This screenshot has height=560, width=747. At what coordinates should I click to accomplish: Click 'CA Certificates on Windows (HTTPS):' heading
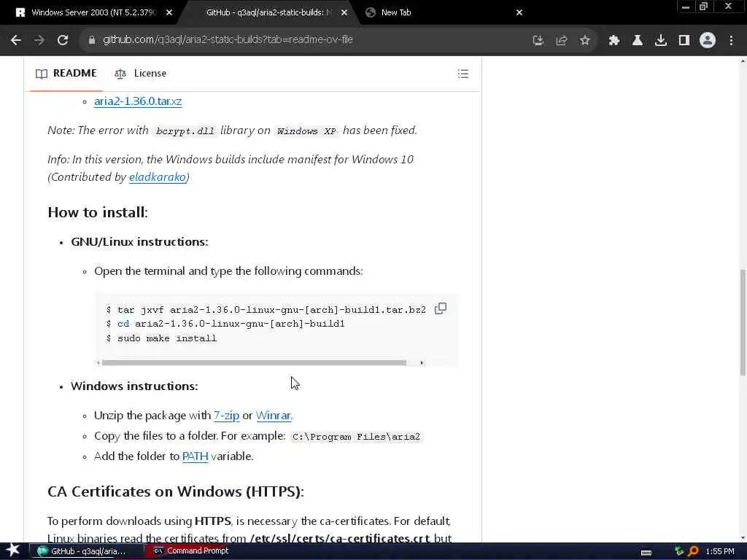[x=176, y=491]
